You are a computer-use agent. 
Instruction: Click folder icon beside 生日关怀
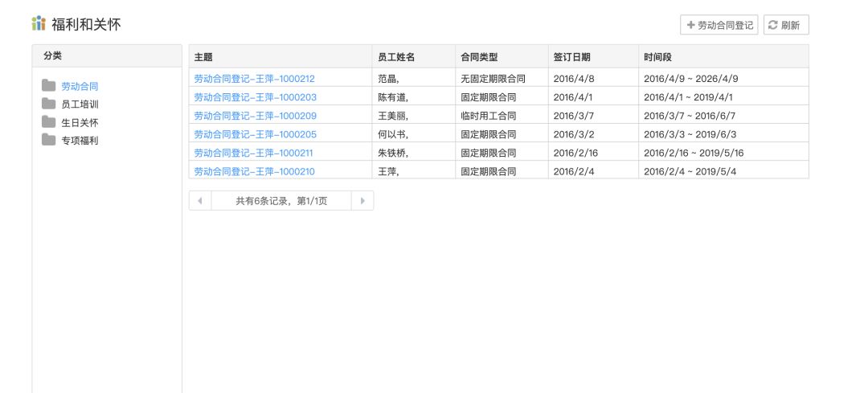coord(49,122)
